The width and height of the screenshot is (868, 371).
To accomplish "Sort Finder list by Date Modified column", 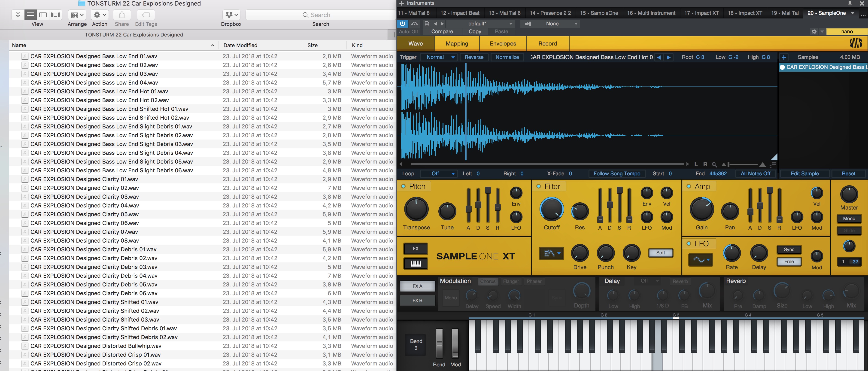I will click(x=260, y=45).
